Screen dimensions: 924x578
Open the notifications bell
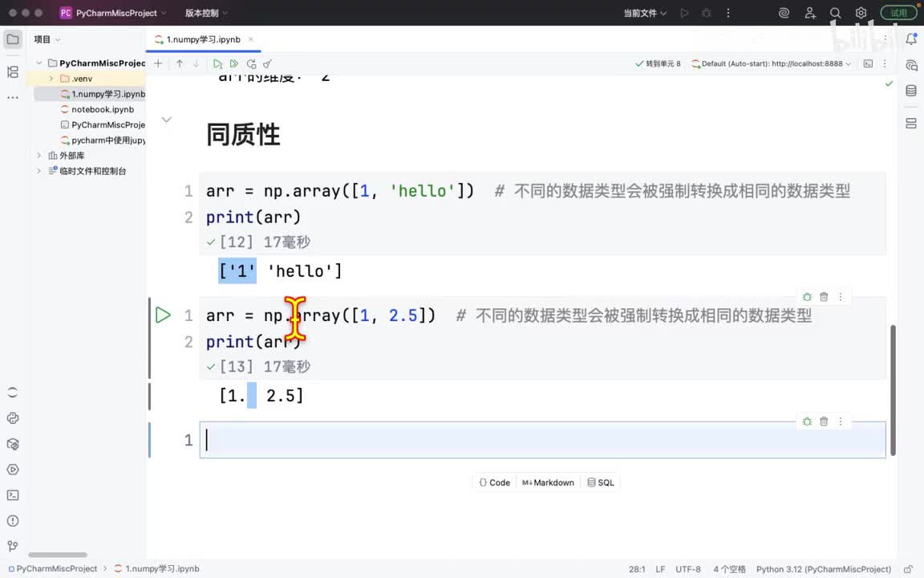[911, 39]
